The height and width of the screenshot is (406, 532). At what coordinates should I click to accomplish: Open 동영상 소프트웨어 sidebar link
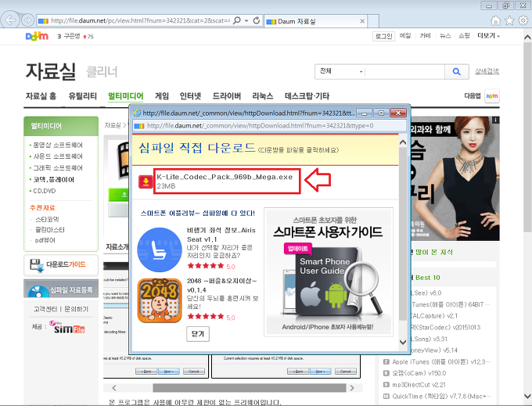pyautogui.click(x=58, y=146)
